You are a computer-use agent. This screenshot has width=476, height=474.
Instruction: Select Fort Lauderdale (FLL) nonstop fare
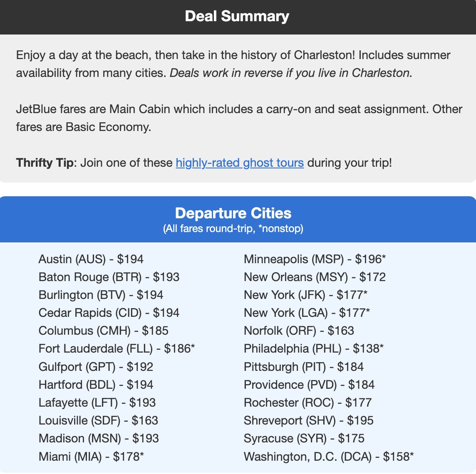(117, 348)
